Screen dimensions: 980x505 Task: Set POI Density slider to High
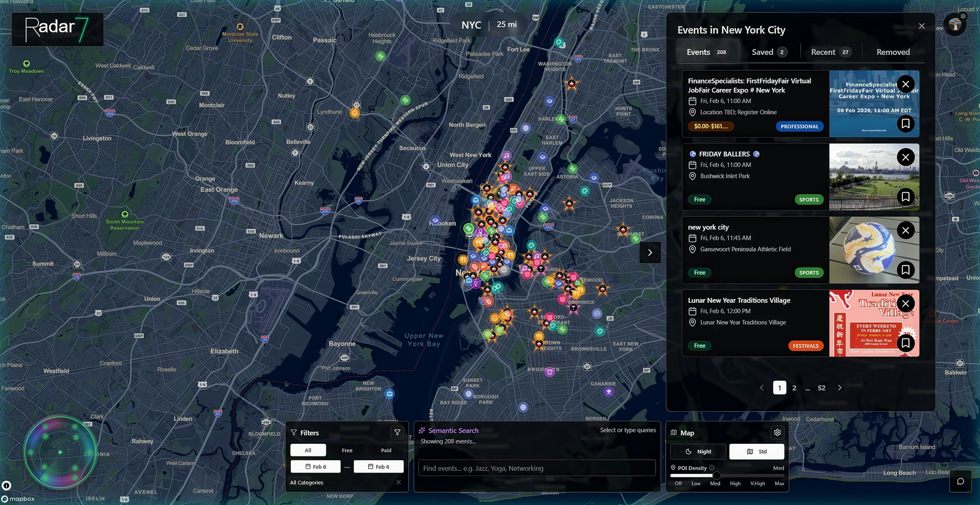point(735,476)
